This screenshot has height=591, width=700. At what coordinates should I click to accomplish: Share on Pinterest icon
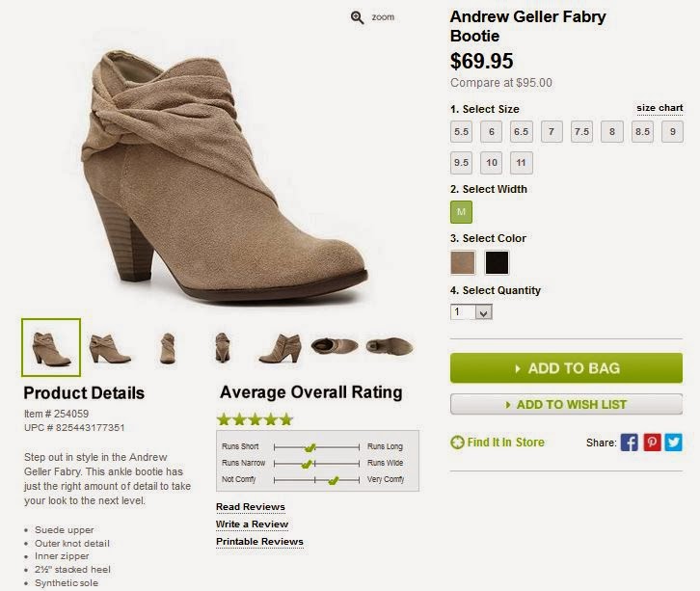(x=652, y=443)
